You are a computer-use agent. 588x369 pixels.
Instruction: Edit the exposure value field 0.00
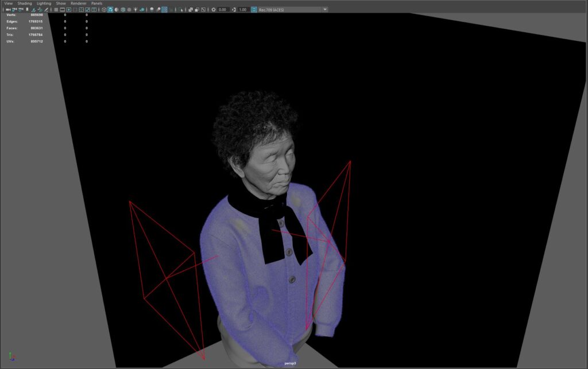click(223, 9)
